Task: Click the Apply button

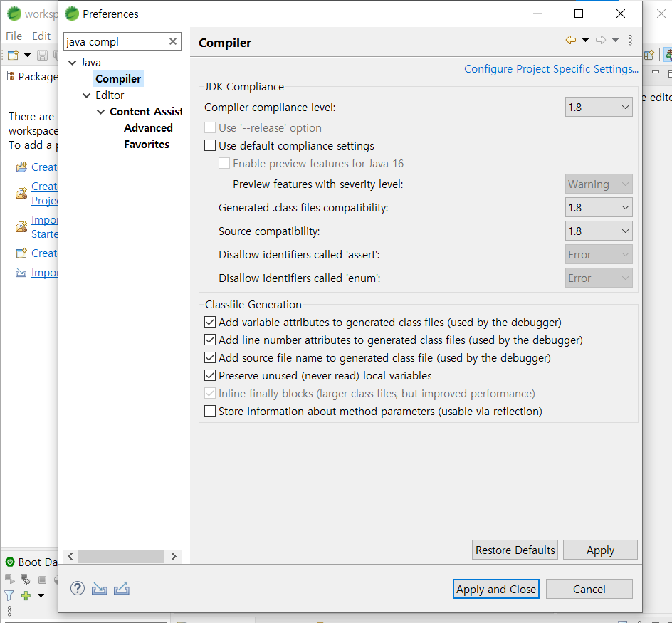Action: 600,550
